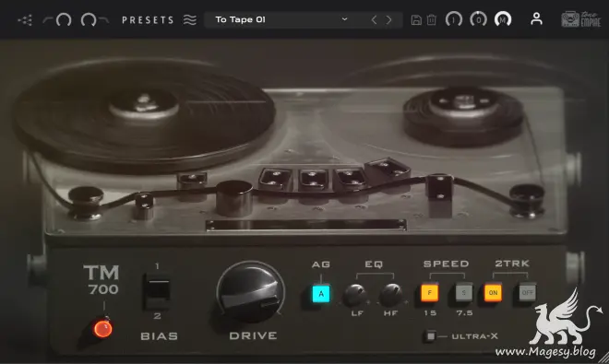Click the input level knob labeled I

pyautogui.click(x=454, y=19)
